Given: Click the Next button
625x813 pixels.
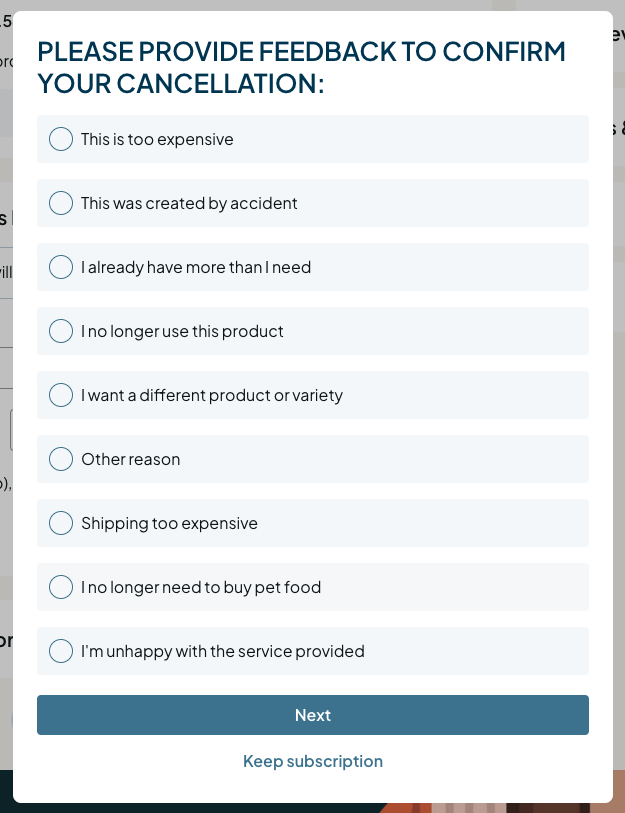Looking at the screenshot, I should click(313, 715).
